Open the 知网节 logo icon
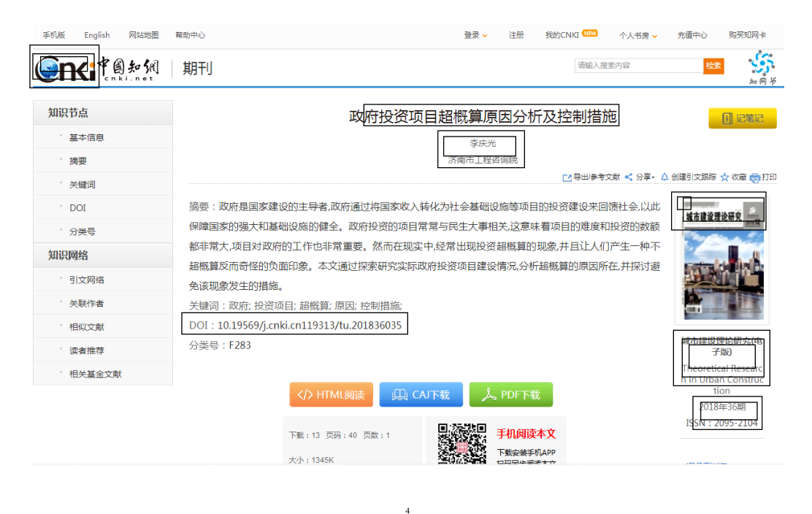This screenshot has height=514, width=812. 762,66
